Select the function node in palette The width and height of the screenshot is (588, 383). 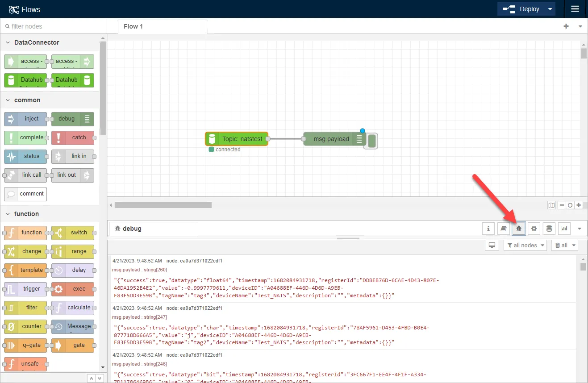pos(25,233)
